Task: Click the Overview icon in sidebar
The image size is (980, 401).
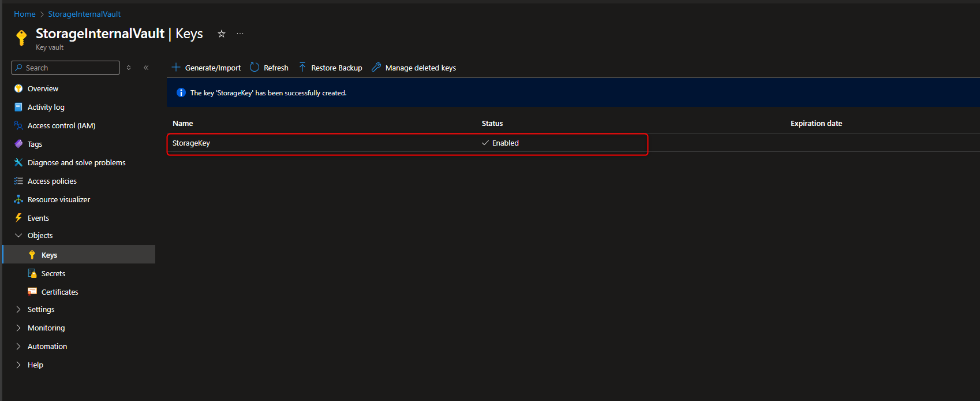Action: click(x=18, y=88)
